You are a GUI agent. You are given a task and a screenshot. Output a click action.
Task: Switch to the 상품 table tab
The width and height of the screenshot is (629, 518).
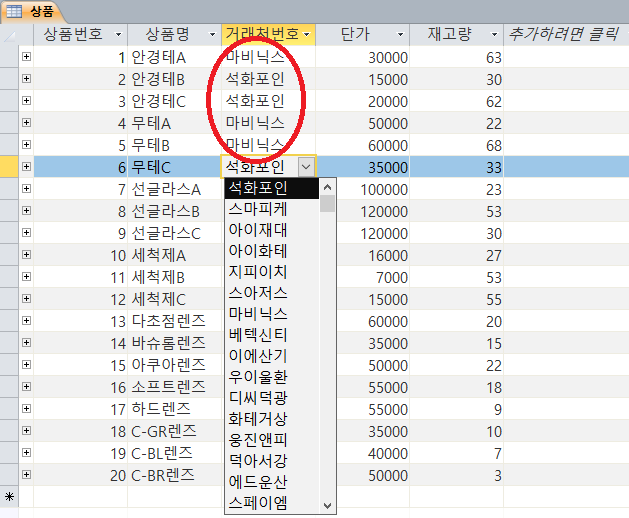[31, 12]
